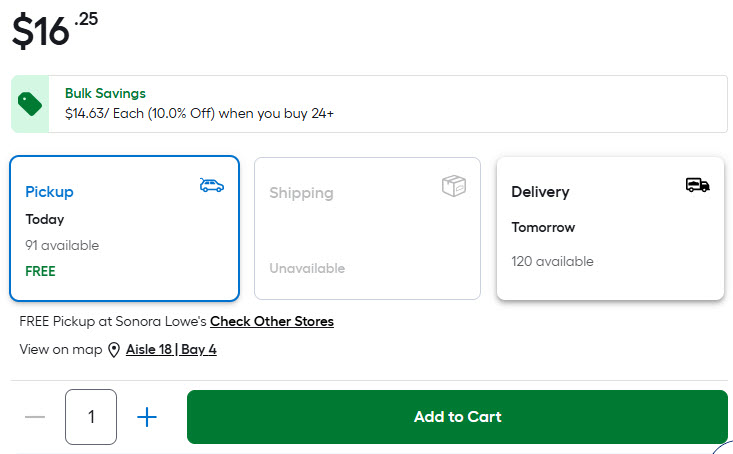Click the bulk savings offer text
Screen dimensions: 733x454
(x=199, y=114)
